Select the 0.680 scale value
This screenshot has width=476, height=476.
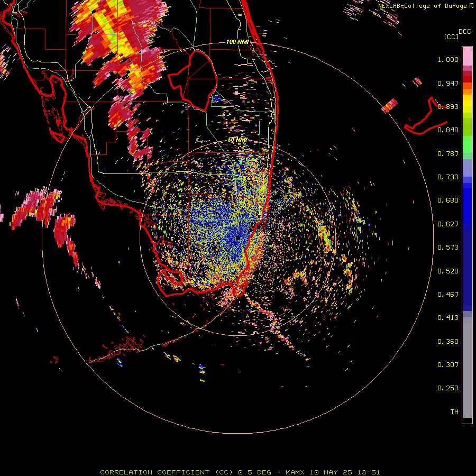tap(448, 200)
